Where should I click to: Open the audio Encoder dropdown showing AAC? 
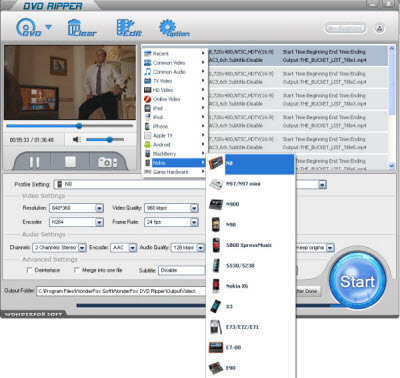(124, 248)
